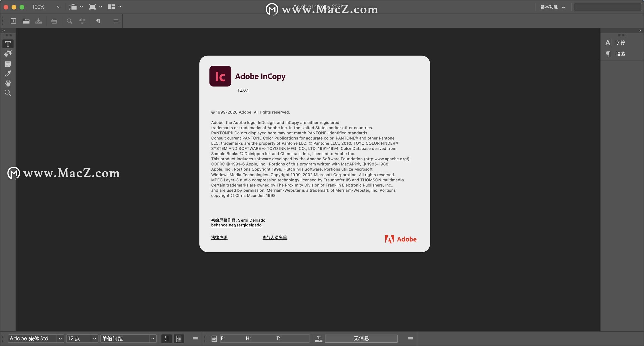644x346 pixels.
Task: Open the Adobe 宋体 Std font dropdown
Action: click(36, 339)
